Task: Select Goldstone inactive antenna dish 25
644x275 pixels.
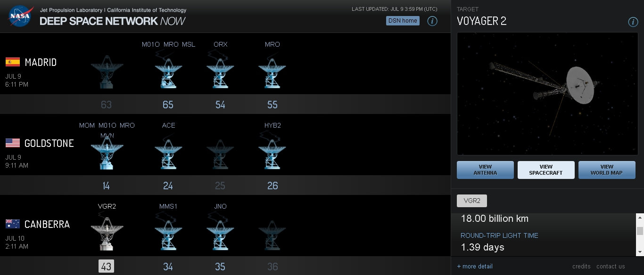Action: (220, 154)
